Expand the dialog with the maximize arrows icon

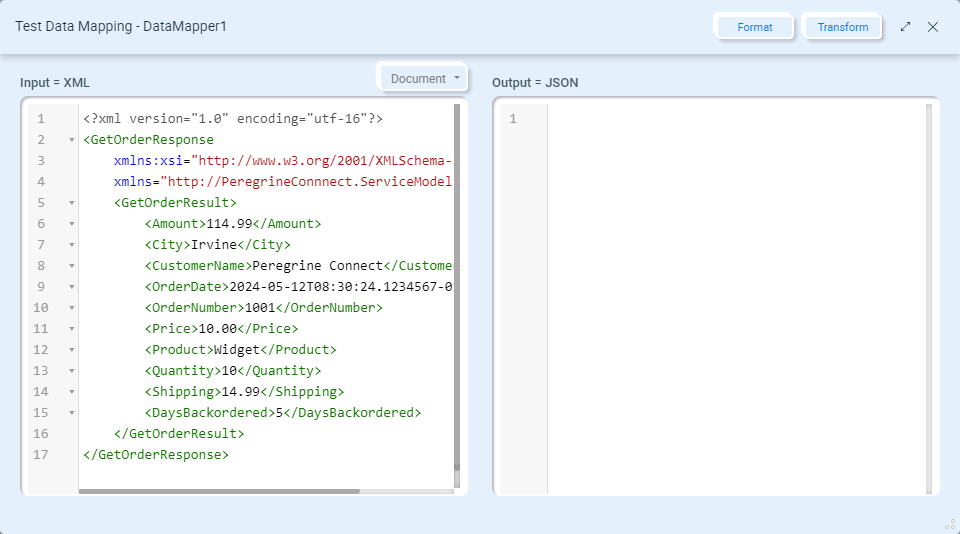click(906, 27)
